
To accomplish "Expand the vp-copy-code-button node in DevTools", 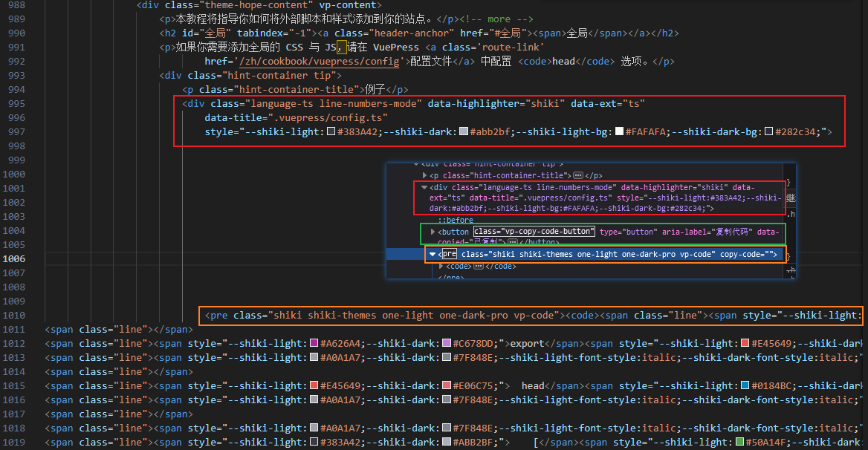I will click(x=433, y=232).
